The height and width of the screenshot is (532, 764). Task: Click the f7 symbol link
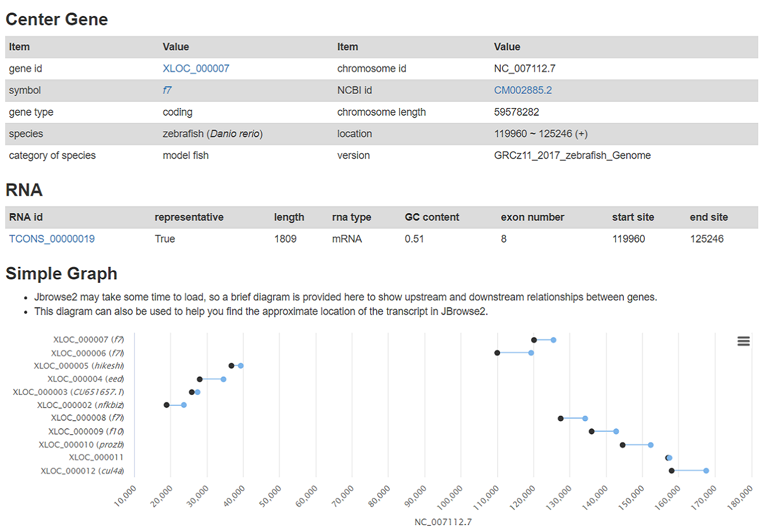[x=167, y=90]
